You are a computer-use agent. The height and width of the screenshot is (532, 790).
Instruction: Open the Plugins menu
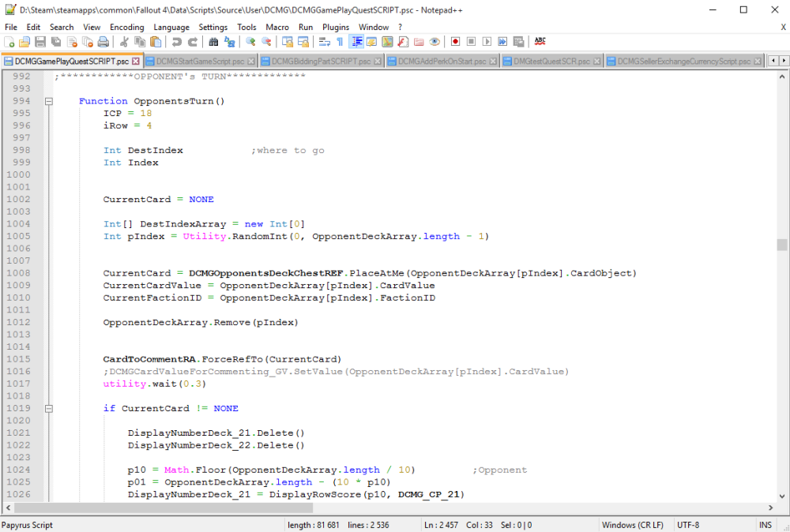(336, 27)
